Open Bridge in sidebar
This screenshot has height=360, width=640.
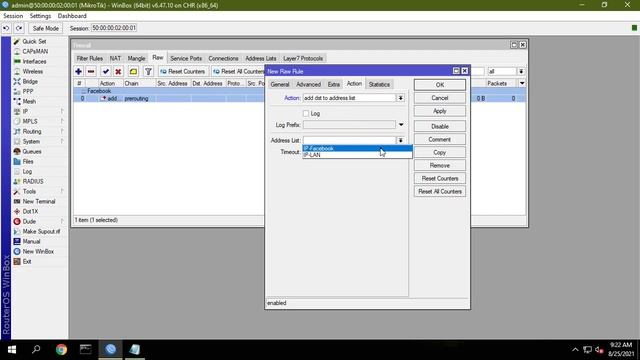click(x=30, y=81)
